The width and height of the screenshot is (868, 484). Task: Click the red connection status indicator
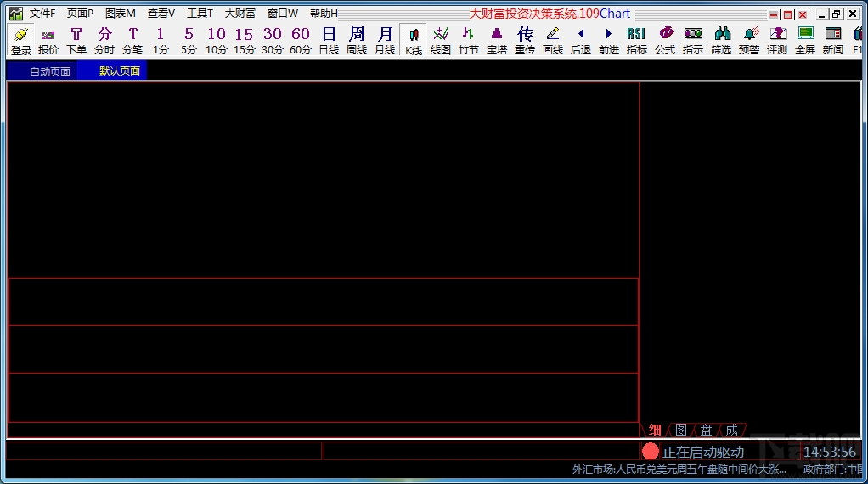(x=651, y=452)
